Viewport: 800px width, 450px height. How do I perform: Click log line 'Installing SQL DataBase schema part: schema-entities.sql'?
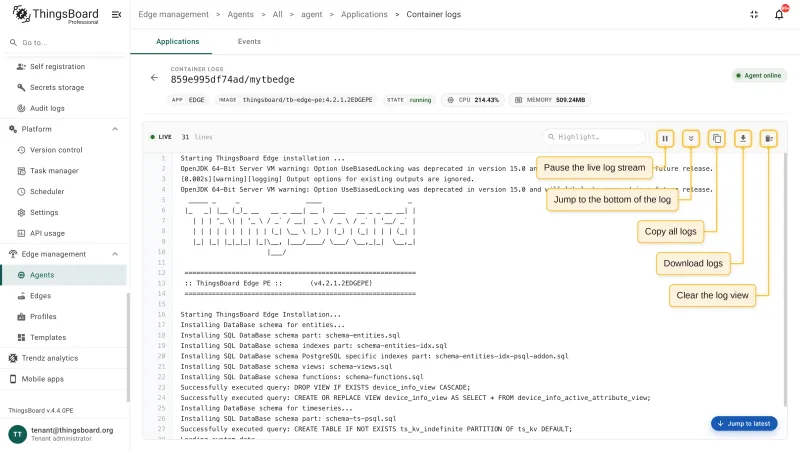pyautogui.click(x=290, y=335)
